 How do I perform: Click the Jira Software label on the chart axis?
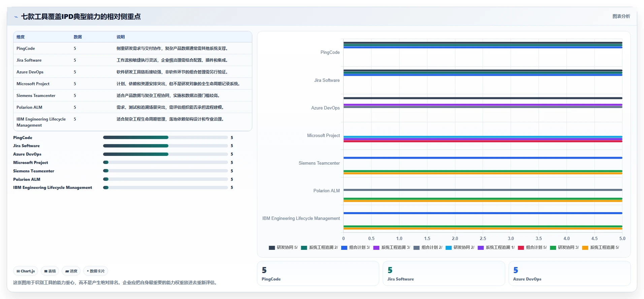click(327, 80)
